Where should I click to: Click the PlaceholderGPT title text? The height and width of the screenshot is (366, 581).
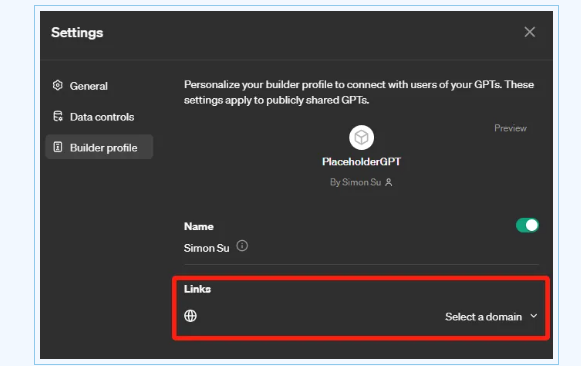pos(361,162)
